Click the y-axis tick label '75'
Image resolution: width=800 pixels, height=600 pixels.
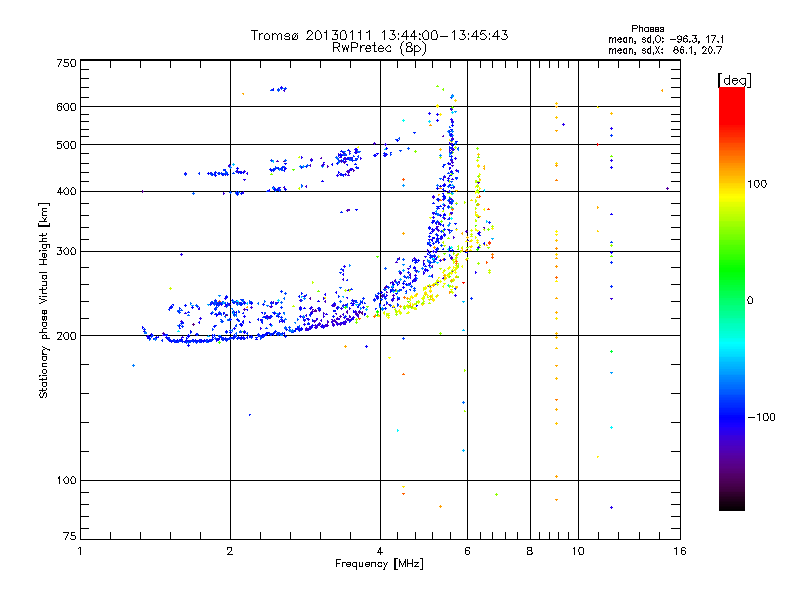coord(70,536)
